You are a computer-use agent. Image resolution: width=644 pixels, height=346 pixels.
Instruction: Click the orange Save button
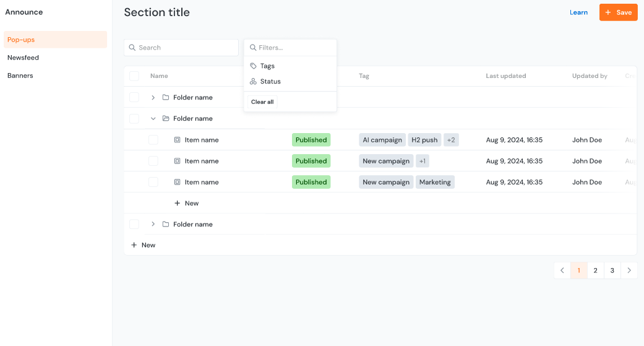tap(618, 12)
